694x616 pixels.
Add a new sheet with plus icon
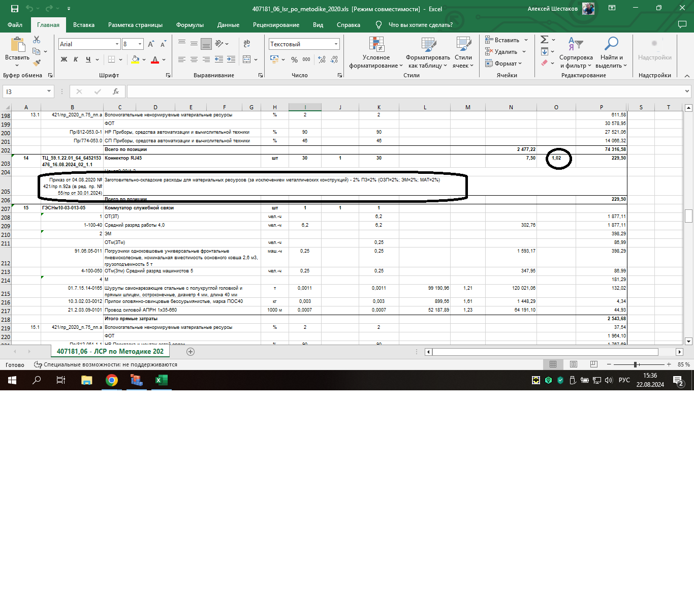click(x=191, y=352)
